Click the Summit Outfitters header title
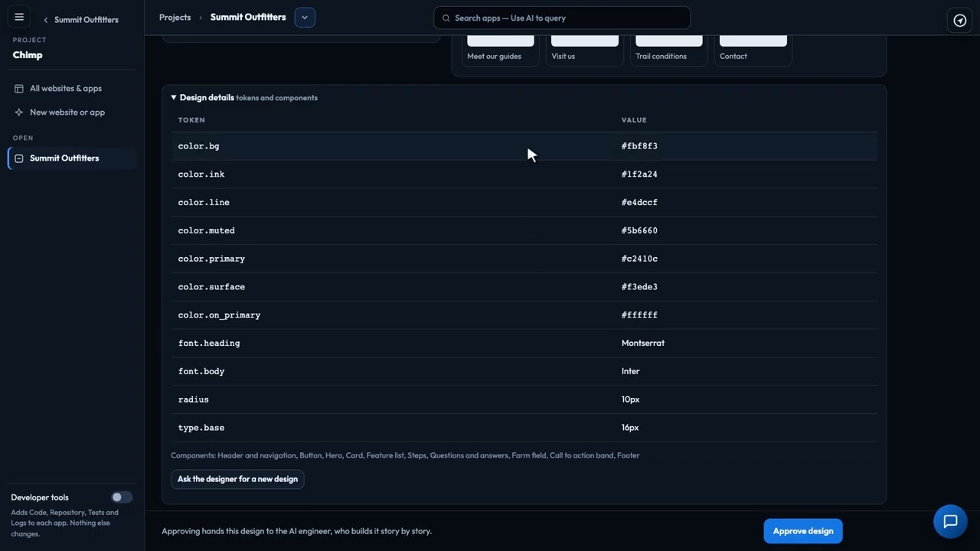The width and height of the screenshot is (980, 551). (248, 17)
